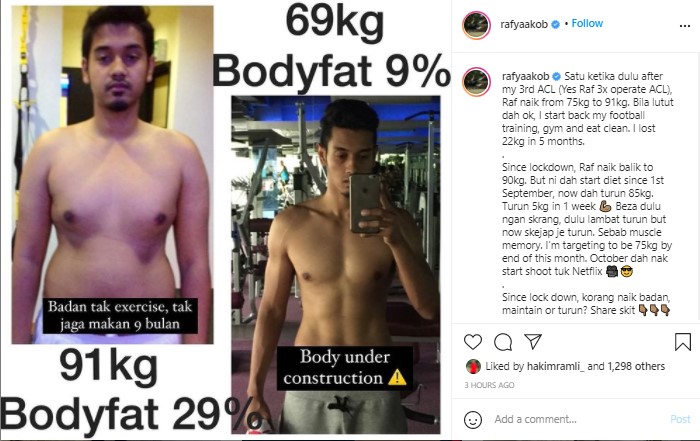Share the post with the paper plane icon
The width and height of the screenshot is (700, 441).
(x=533, y=341)
